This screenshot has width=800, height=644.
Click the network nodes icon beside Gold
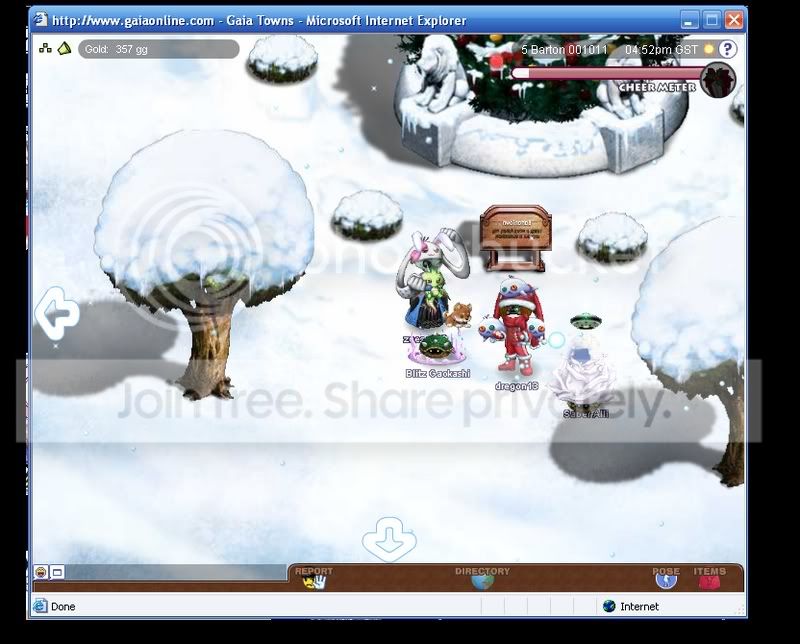click(45, 48)
